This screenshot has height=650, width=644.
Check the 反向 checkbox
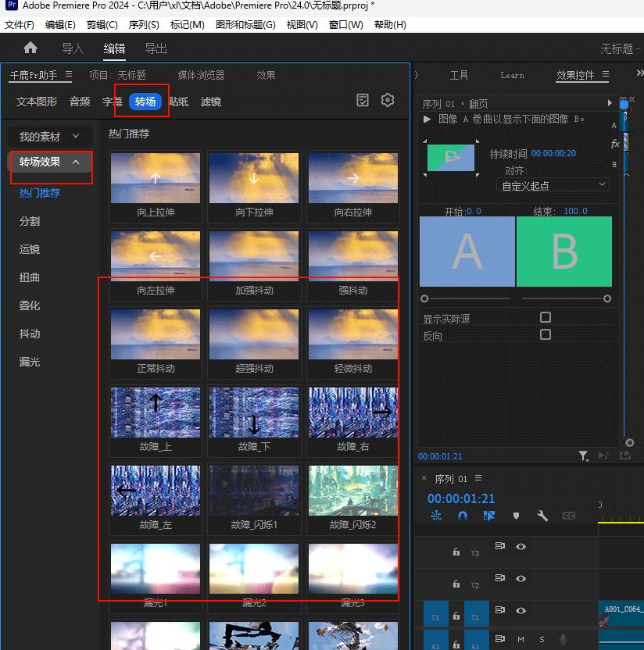[546, 334]
